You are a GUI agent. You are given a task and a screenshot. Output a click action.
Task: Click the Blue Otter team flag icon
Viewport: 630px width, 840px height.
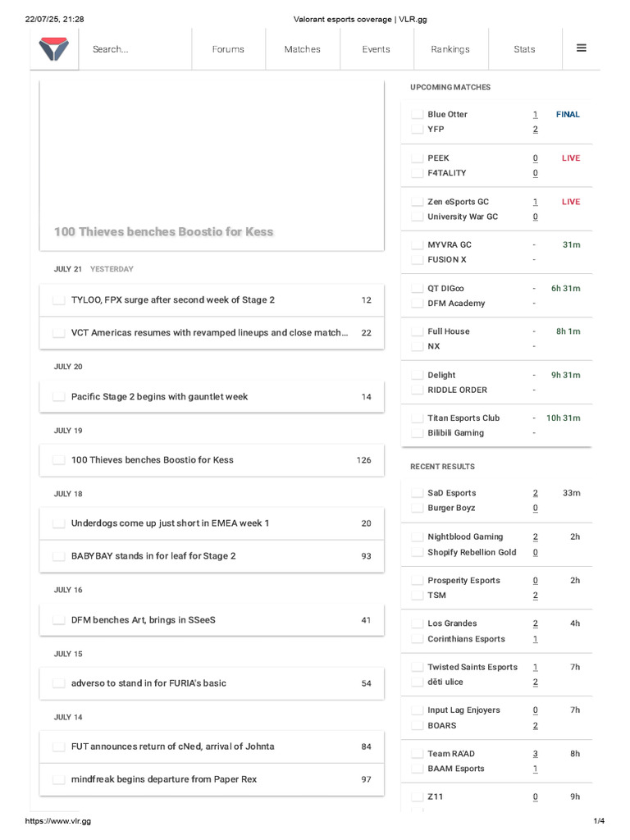(x=418, y=115)
